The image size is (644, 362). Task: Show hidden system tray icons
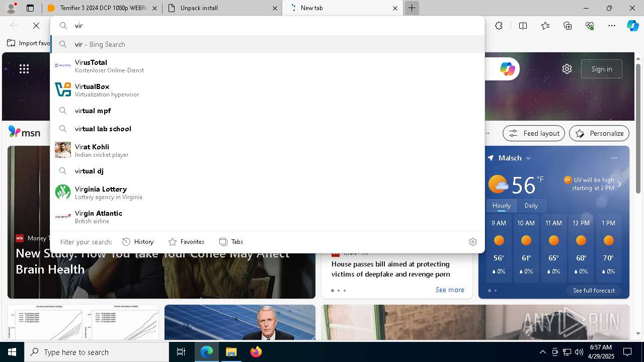(542, 352)
